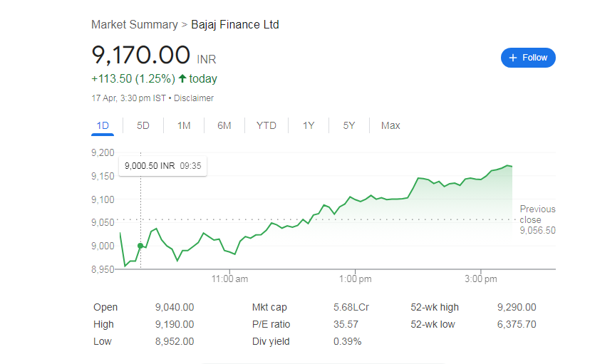
Task: Click the 52-wk high label
Action: (x=435, y=307)
